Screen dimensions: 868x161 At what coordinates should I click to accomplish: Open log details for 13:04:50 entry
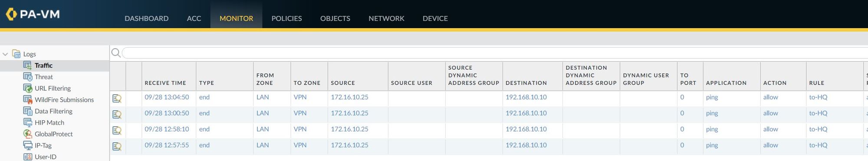pos(117,98)
